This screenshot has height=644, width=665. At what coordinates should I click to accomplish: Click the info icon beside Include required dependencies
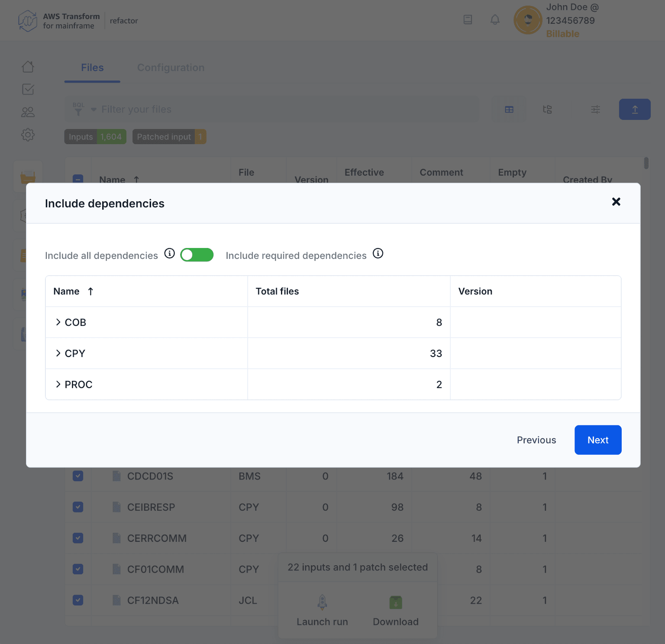click(378, 254)
